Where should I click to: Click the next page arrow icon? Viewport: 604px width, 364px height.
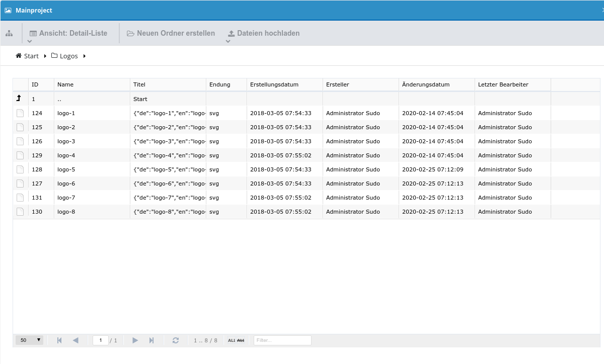tap(135, 340)
